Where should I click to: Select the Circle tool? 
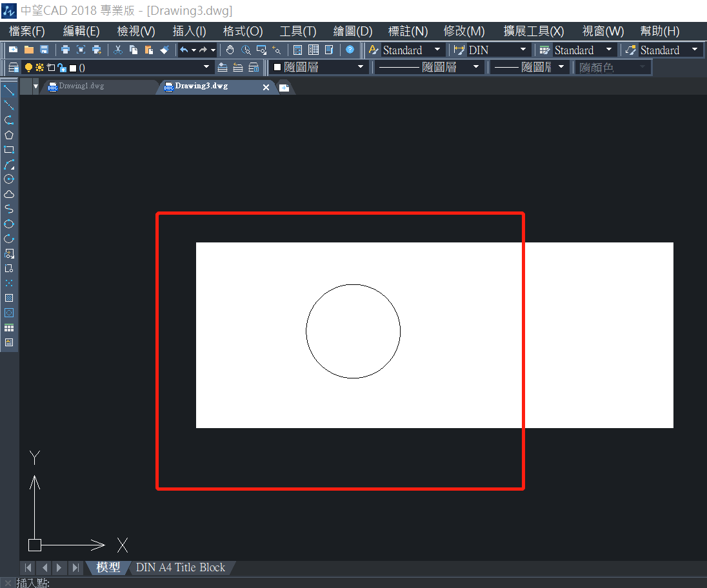click(9, 179)
